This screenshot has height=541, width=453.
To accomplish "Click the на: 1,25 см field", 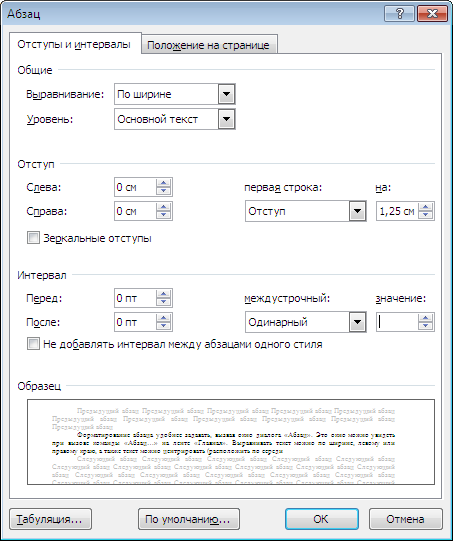I will point(397,211).
